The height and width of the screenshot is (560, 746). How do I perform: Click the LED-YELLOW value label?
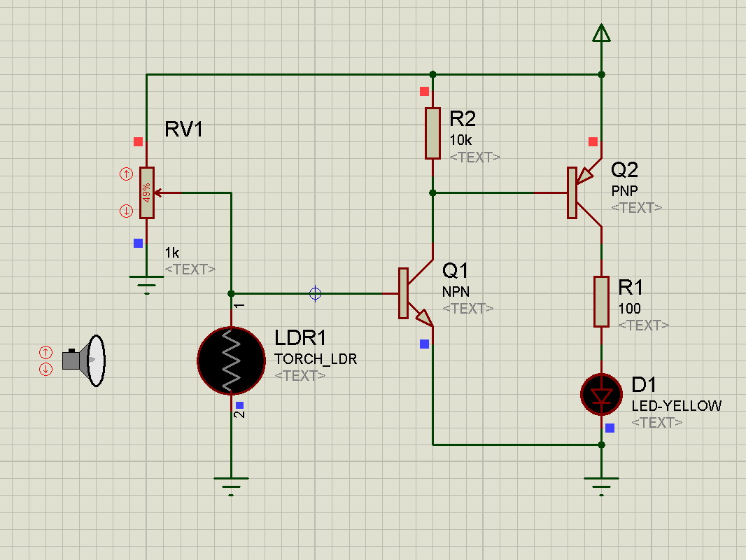(677, 406)
